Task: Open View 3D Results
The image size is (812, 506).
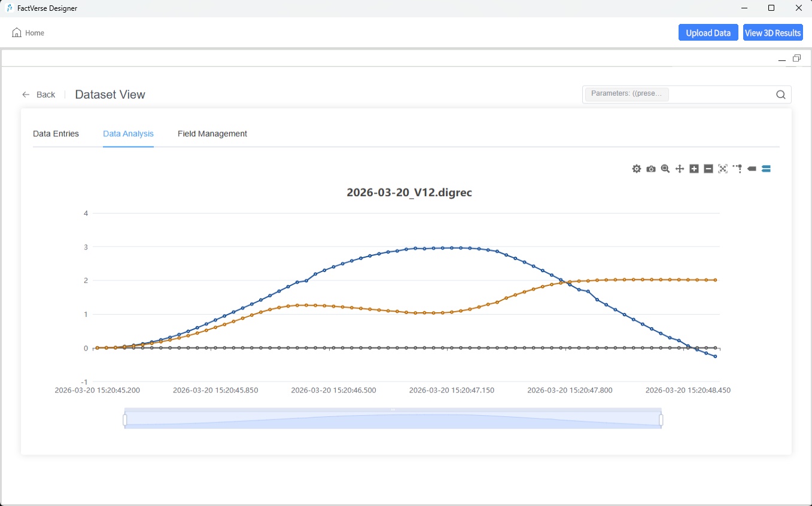Action: point(773,32)
